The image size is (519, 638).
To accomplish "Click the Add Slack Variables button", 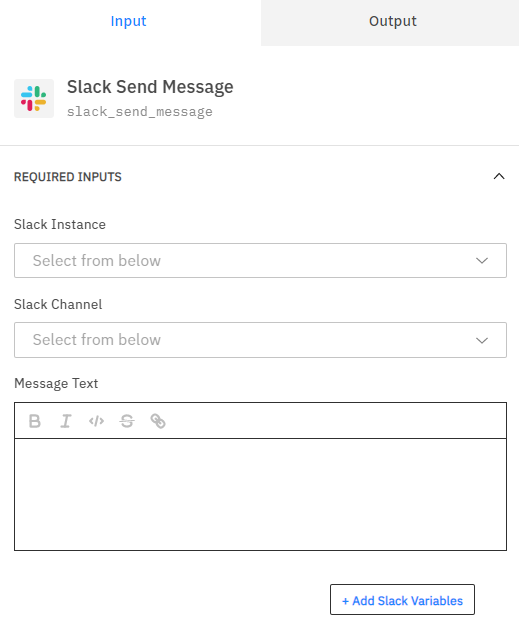I will click(x=402, y=600).
